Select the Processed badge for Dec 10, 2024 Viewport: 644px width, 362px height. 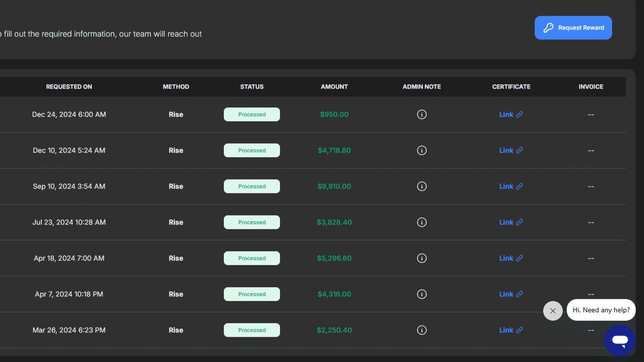pyautogui.click(x=252, y=150)
